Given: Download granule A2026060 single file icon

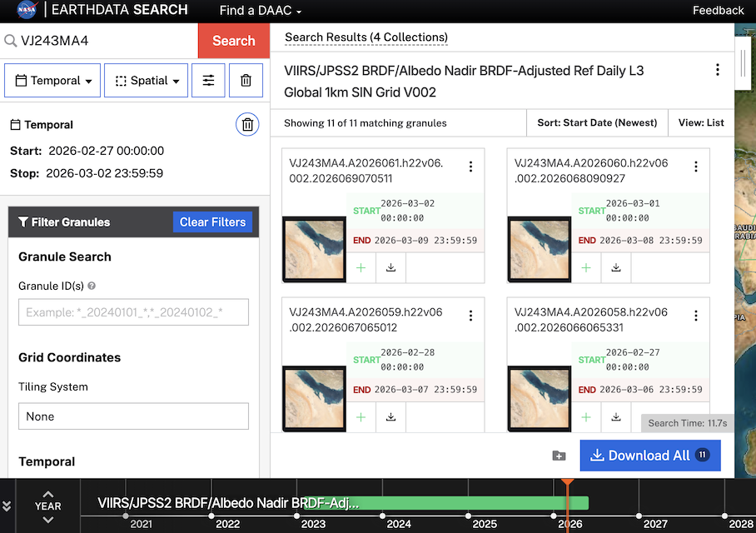Looking at the screenshot, I should [616, 267].
